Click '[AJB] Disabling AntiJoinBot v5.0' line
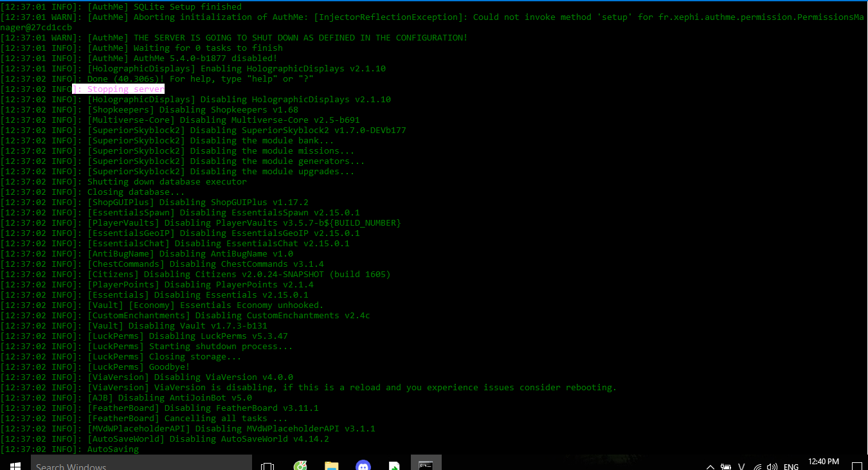The height and width of the screenshot is (470, 868). (x=125, y=398)
